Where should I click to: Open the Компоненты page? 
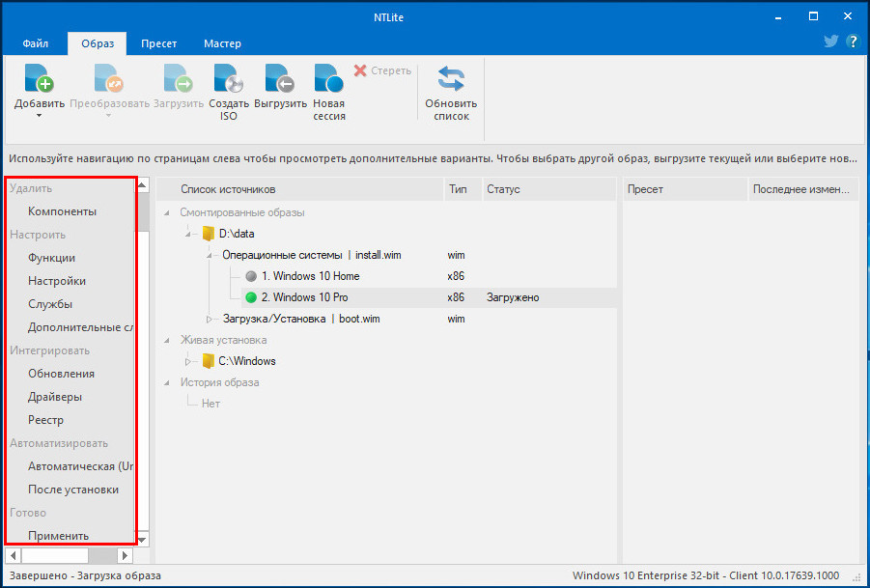click(62, 211)
